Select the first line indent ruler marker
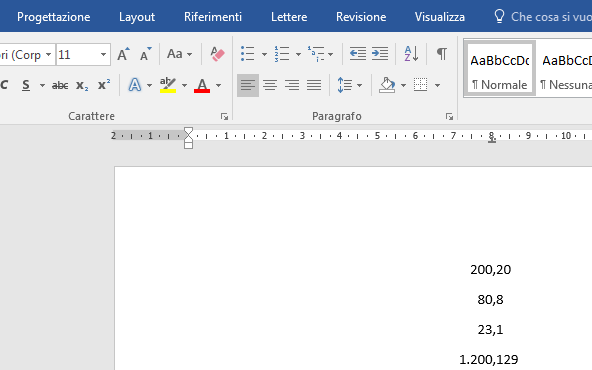 pos(188,131)
